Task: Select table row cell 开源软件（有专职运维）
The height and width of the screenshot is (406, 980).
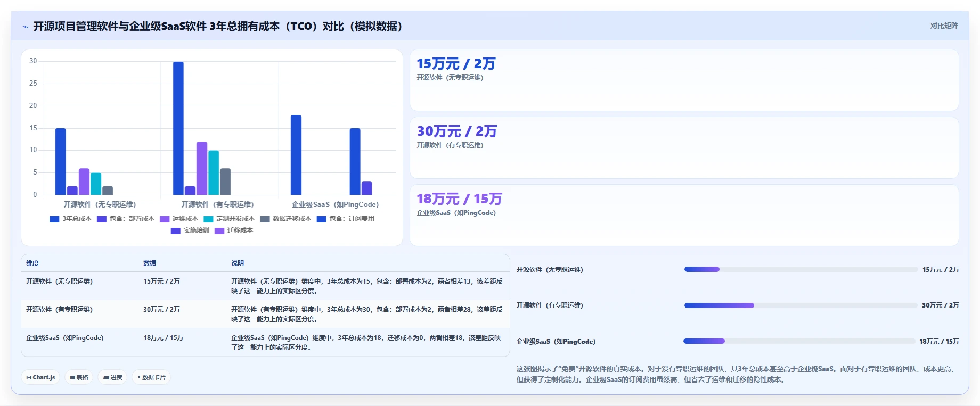Action: 59,310
